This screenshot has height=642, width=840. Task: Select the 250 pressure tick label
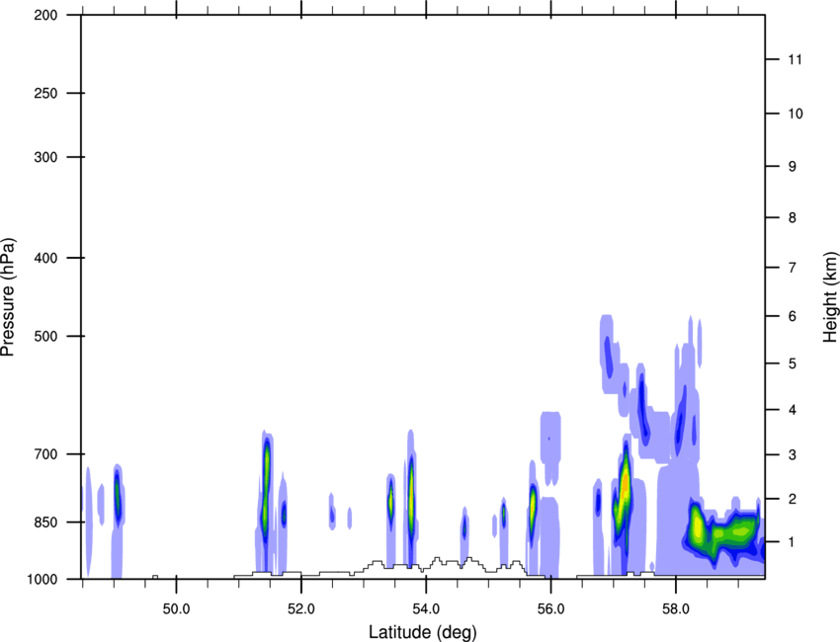pos(45,93)
